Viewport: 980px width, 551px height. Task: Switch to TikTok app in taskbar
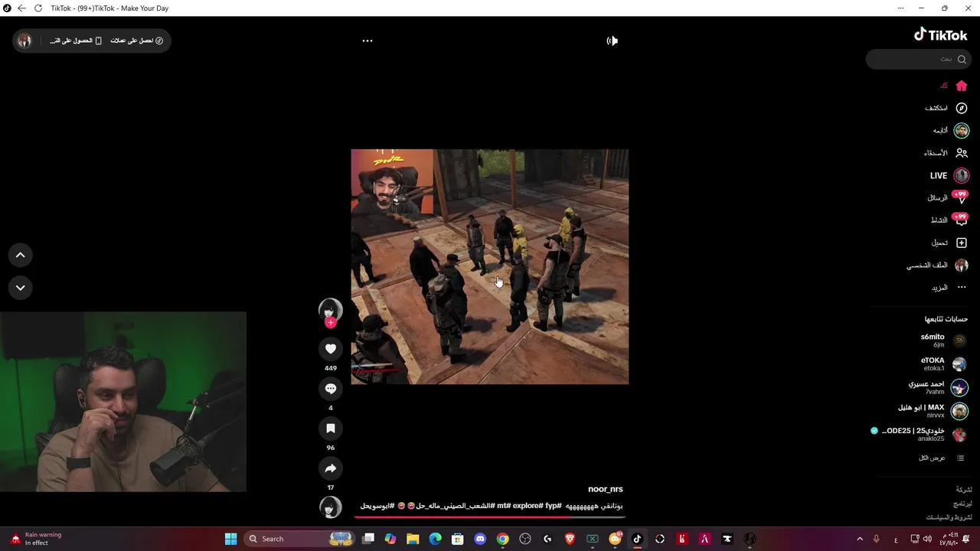coord(637,539)
